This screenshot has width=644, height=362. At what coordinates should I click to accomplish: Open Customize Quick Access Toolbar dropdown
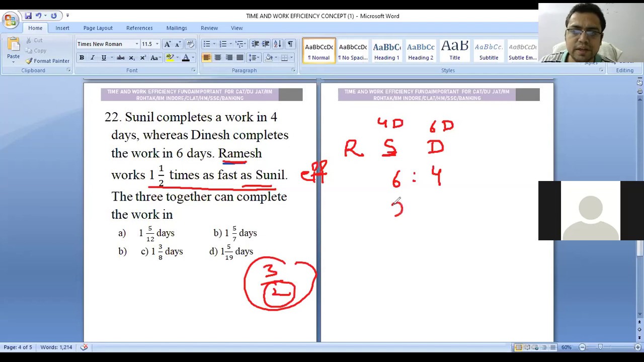click(67, 16)
